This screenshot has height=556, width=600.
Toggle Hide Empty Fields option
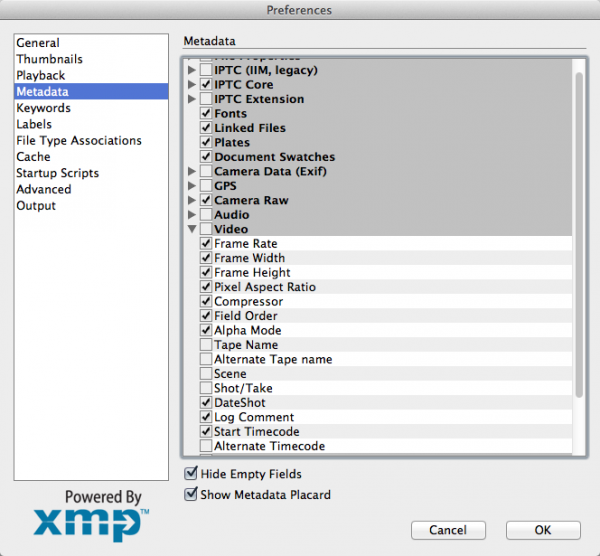(x=191, y=474)
